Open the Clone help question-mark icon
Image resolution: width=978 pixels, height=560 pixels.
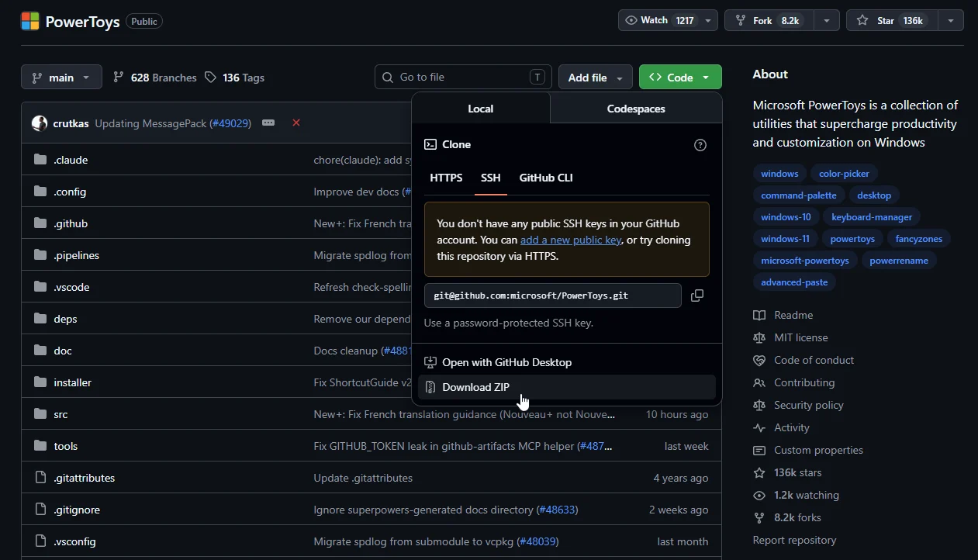[x=700, y=145]
